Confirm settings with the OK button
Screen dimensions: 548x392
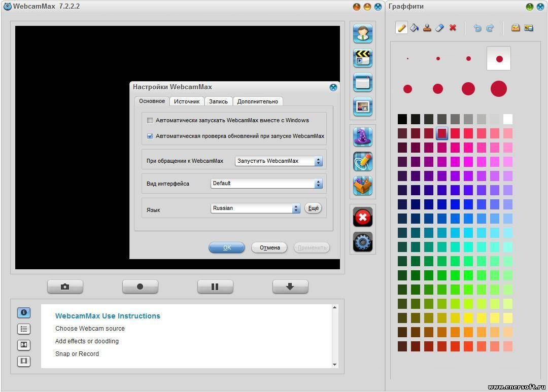[227, 247]
